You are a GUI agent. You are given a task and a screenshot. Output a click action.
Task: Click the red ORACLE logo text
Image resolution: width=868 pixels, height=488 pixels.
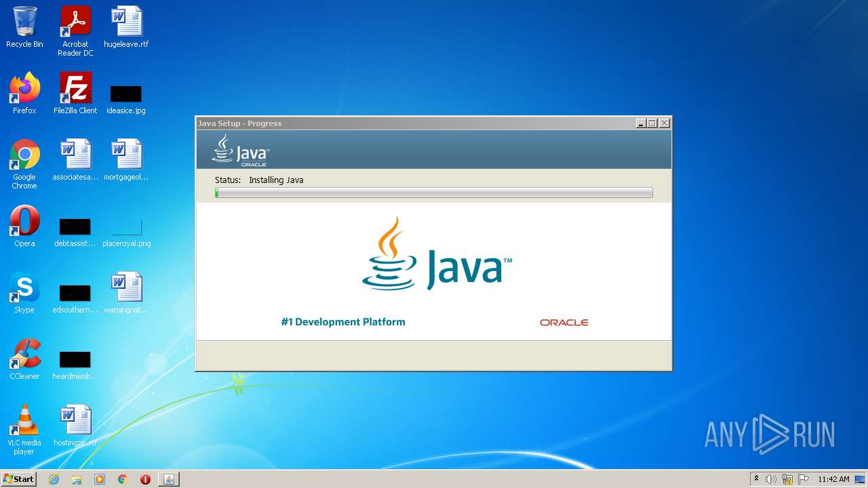pyautogui.click(x=564, y=323)
